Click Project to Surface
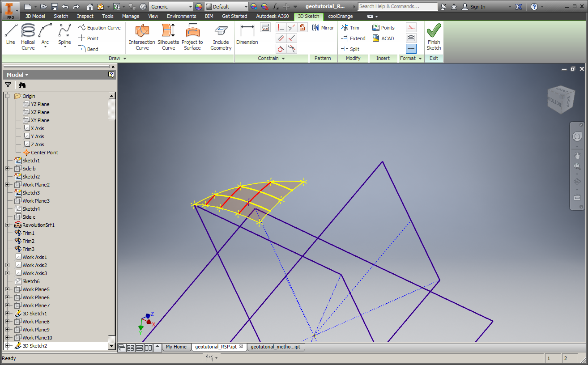The image size is (588, 365). click(x=192, y=37)
